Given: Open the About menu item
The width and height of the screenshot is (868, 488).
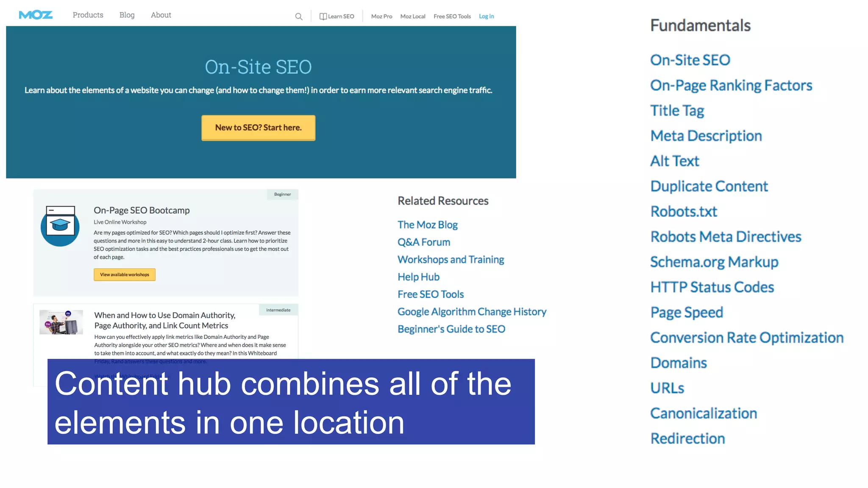Looking at the screenshot, I should pyautogui.click(x=161, y=15).
